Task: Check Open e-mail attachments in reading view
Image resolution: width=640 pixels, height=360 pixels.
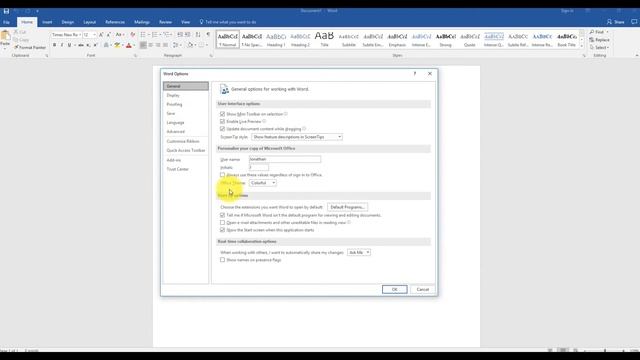Action: pyautogui.click(x=222, y=222)
